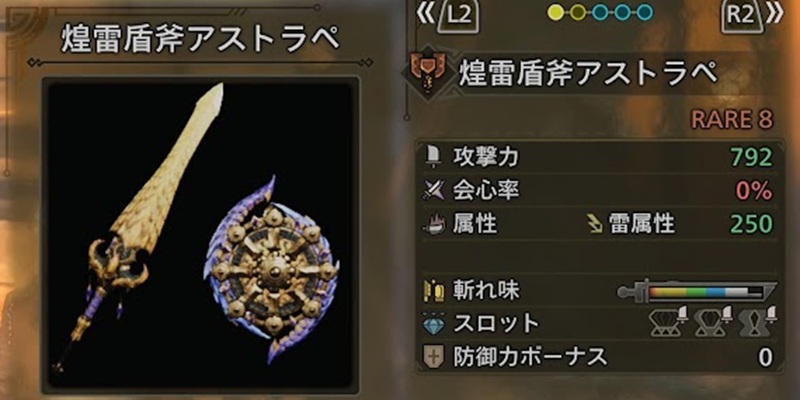Select the last teal page indicator dot

pyautogui.click(x=645, y=12)
